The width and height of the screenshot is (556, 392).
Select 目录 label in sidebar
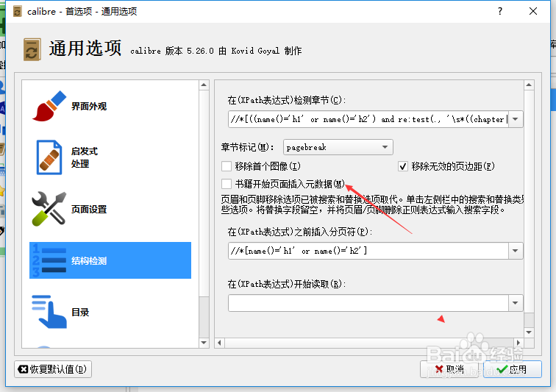80,312
